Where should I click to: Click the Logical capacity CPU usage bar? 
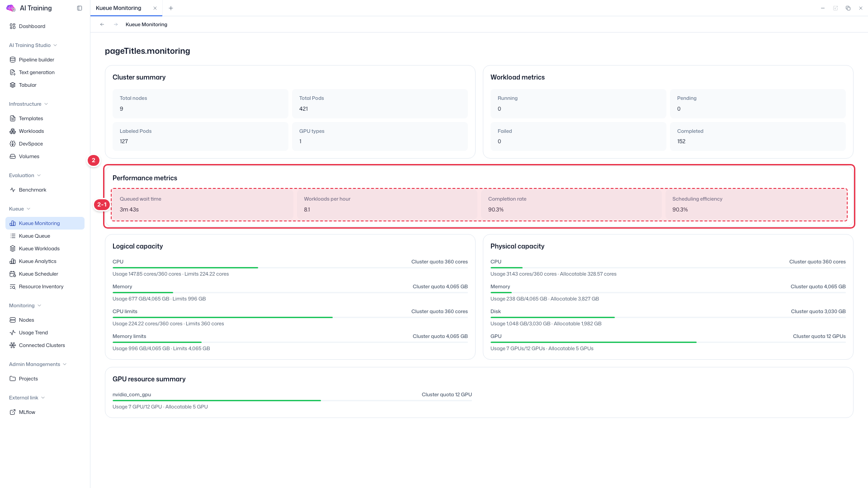click(290, 268)
